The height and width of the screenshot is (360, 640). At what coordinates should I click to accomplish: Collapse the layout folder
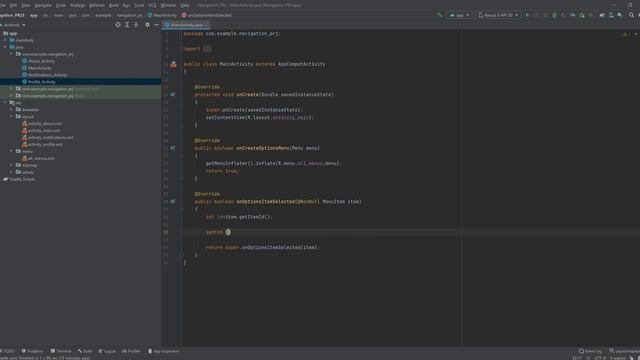11,116
